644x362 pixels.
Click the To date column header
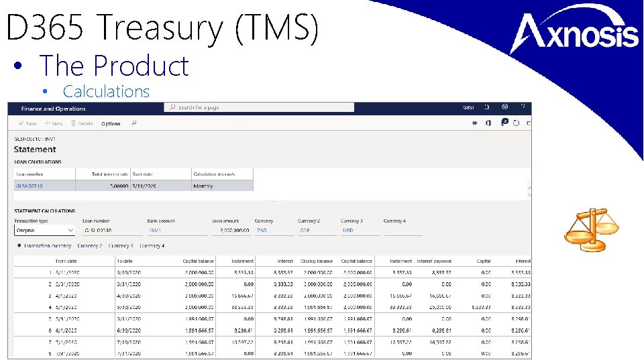pos(125,261)
